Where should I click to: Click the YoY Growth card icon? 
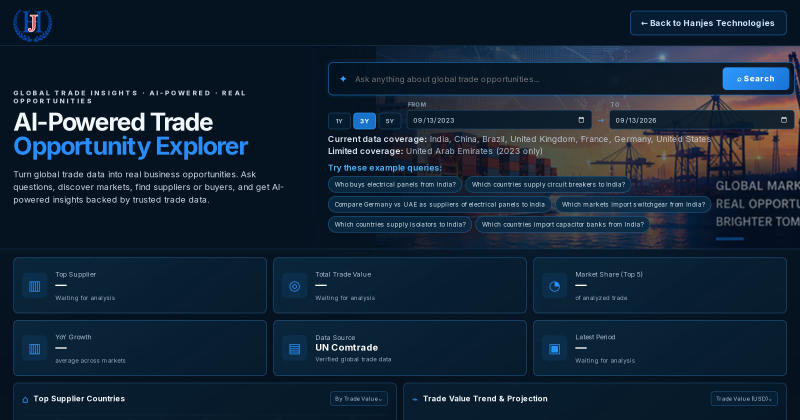click(35, 349)
